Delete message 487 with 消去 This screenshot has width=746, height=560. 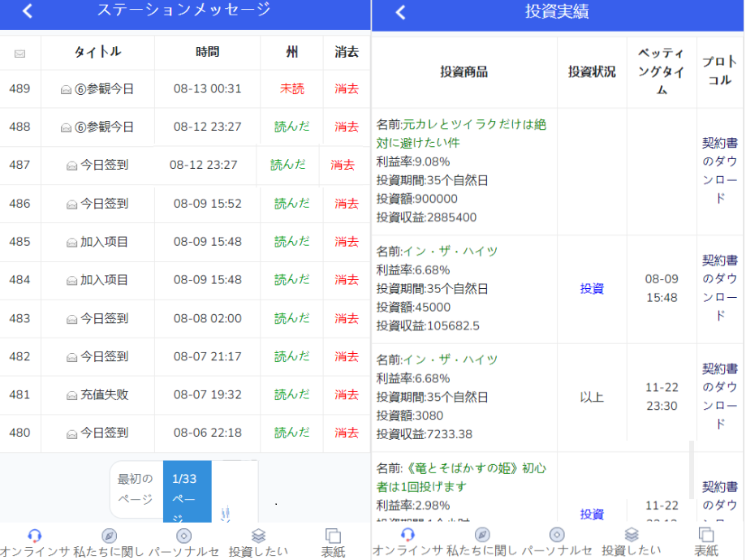click(343, 165)
